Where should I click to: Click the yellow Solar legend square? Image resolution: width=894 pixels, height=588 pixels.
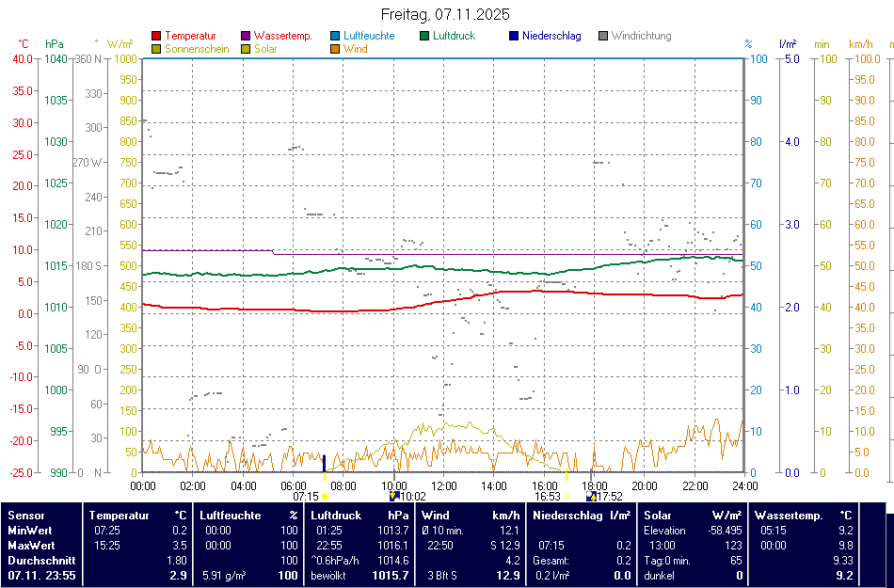click(x=246, y=49)
